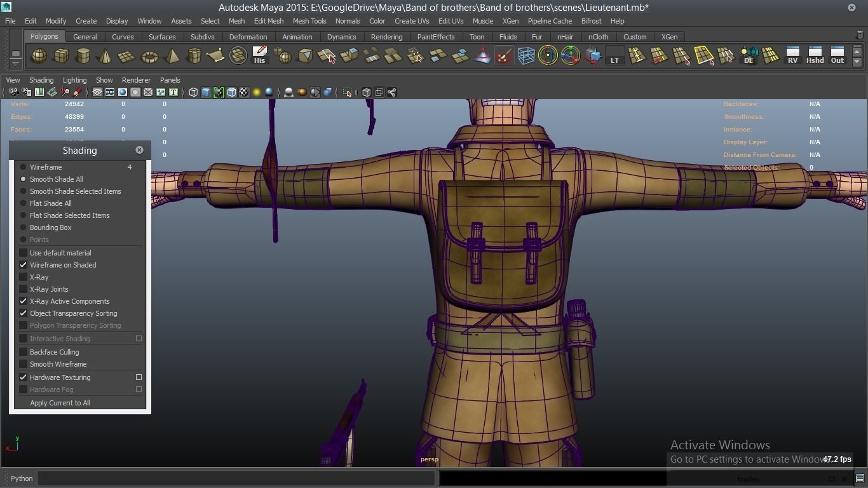Uncheck Hardware Texturing
868x488 pixels.
click(x=24, y=377)
